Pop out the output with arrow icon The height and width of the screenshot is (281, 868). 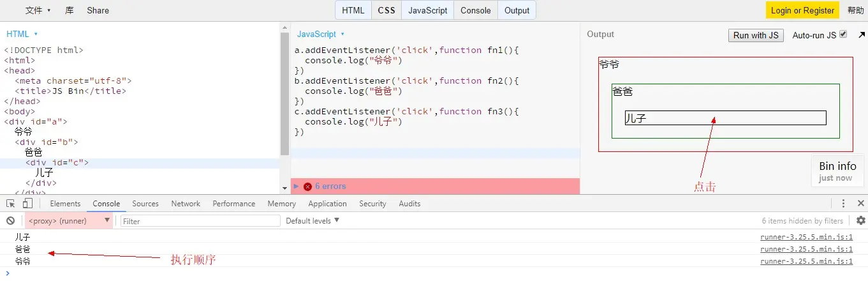click(862, 35)
